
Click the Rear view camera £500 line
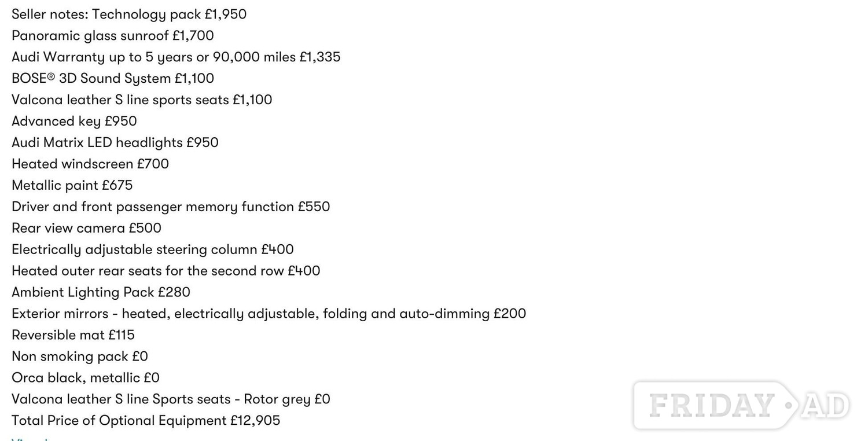click(x=86, y=229)
